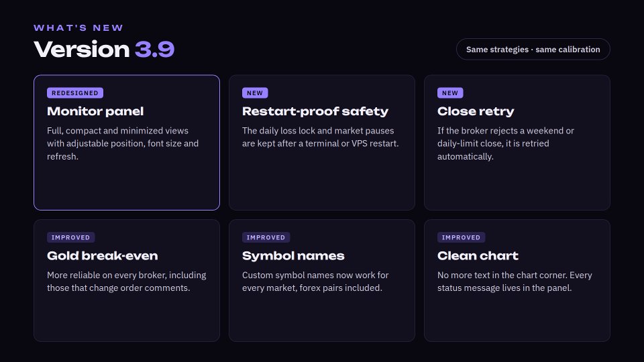Click the IMPROVED badge above Gold break-even
The image size is (644, 362).
tap(70, 237)
